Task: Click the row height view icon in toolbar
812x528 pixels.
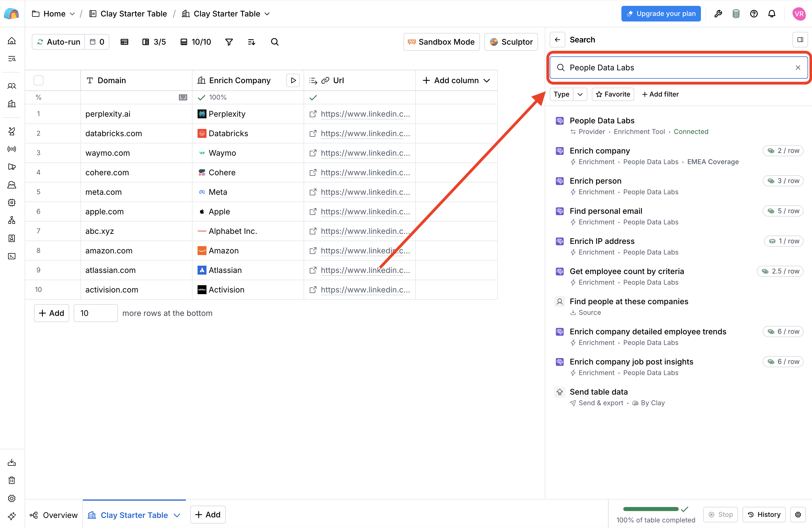Action: pos(124,42)
